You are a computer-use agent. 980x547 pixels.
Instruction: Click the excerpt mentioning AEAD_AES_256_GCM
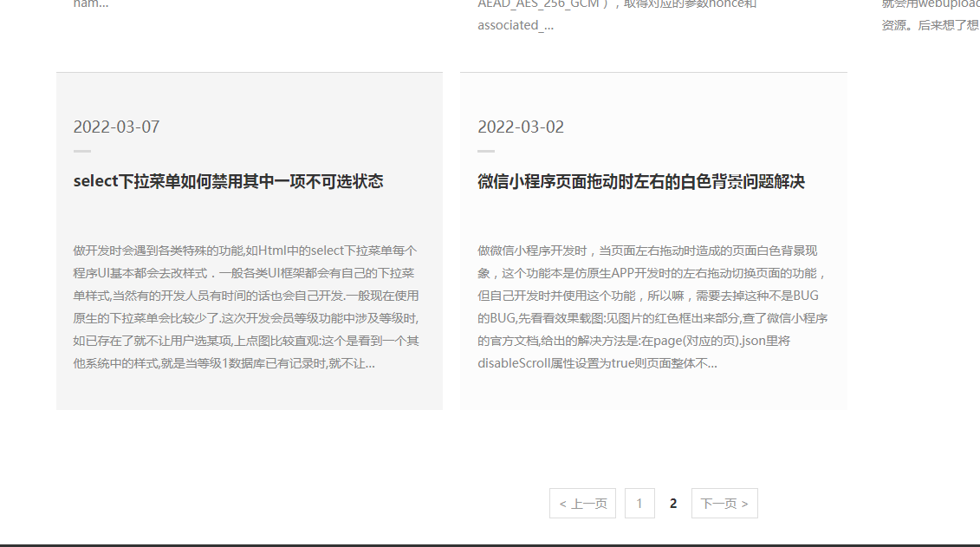(617, 4)
